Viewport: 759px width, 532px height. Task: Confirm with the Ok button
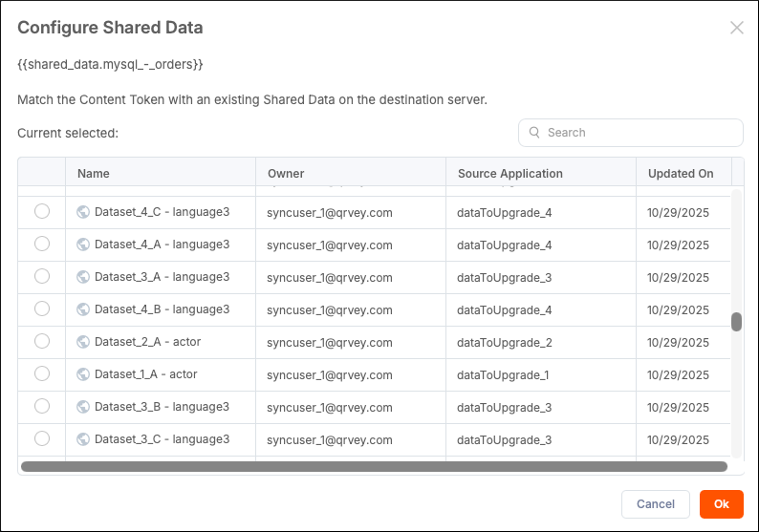tap(722, 504)
